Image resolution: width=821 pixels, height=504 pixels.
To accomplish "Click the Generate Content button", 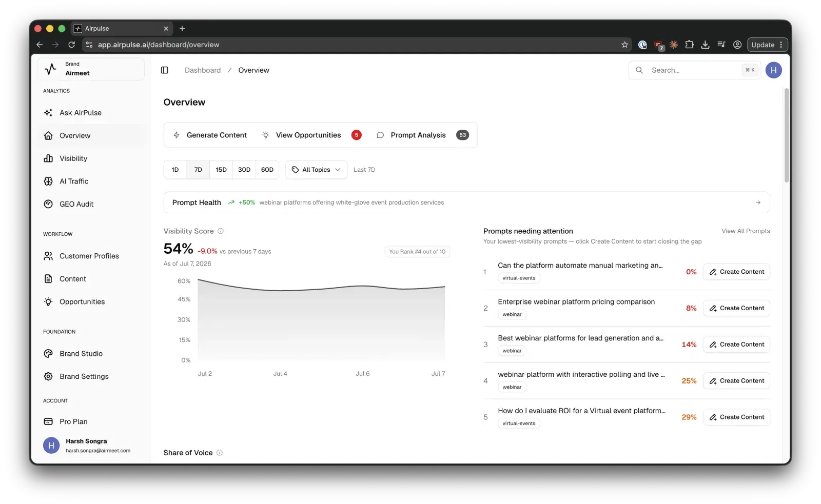I will [x=210, y=135].
